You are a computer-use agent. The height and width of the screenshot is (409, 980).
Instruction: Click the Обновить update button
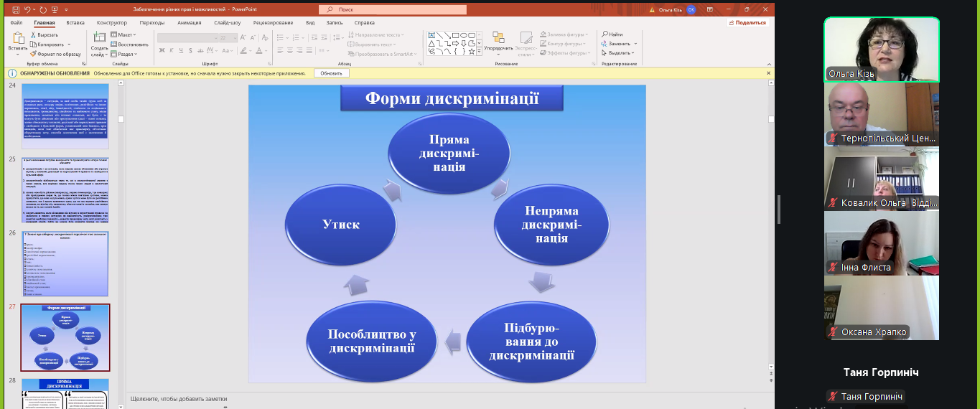tap(332, 73)
